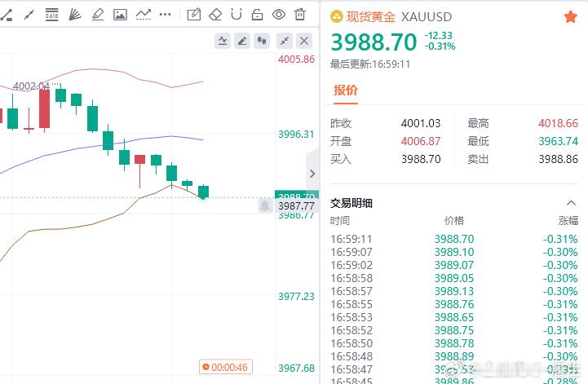Click the trade price 3988.89
Screen dimensions: 588x384
coord(454,356)
